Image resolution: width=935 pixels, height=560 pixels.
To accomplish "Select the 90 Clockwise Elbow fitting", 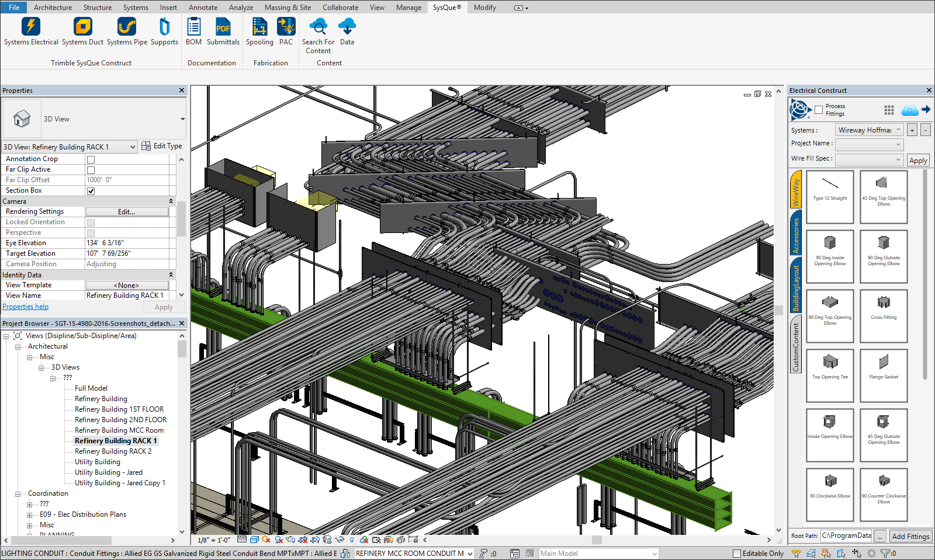I will [x=830, y=495].
